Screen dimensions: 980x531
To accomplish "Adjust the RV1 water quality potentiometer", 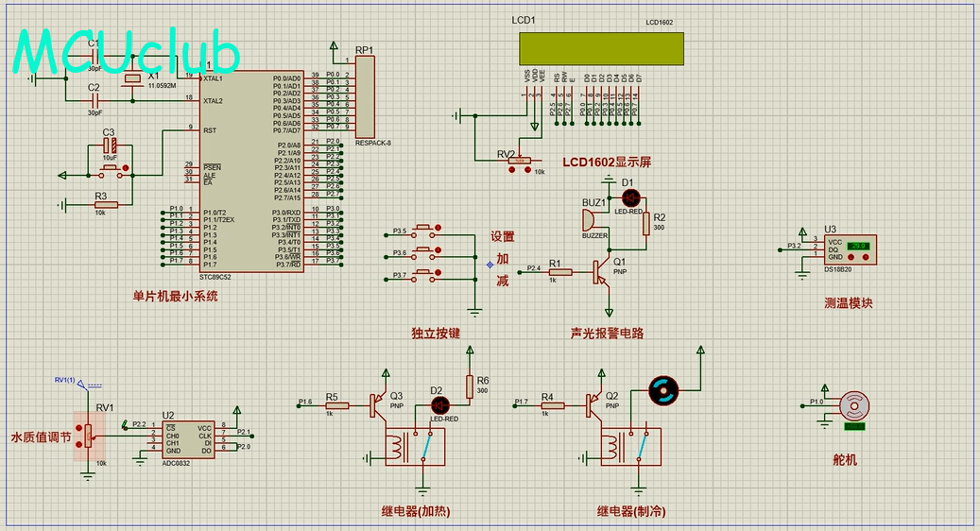I will (x=89, y=435).
